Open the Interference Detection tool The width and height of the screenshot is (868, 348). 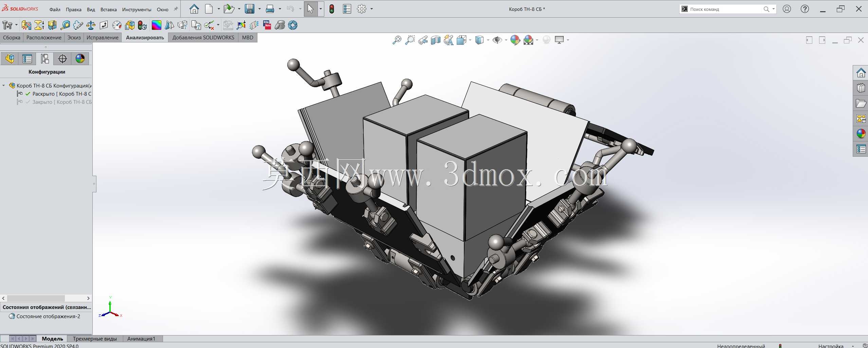(26, 25)
